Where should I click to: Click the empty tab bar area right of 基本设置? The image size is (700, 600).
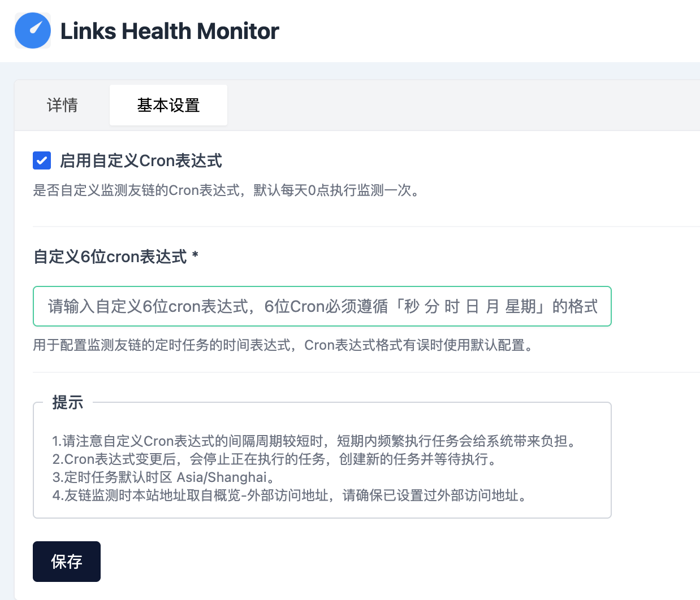[452, 106]
